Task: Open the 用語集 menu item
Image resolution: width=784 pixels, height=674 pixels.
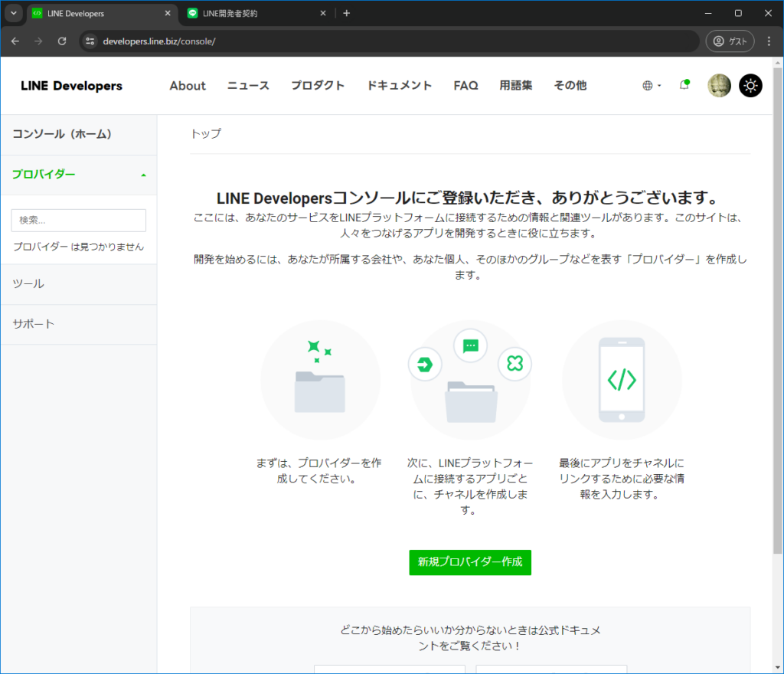Action: (516, 86)
